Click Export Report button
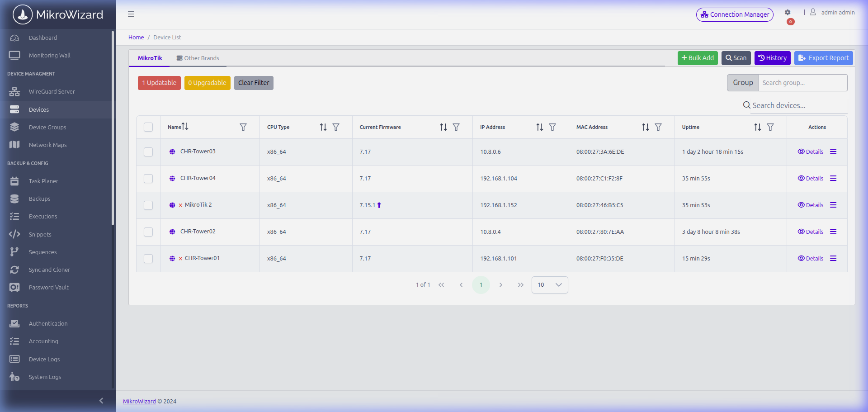This screenshot has height=412, width=868. [x=824, y=58]
